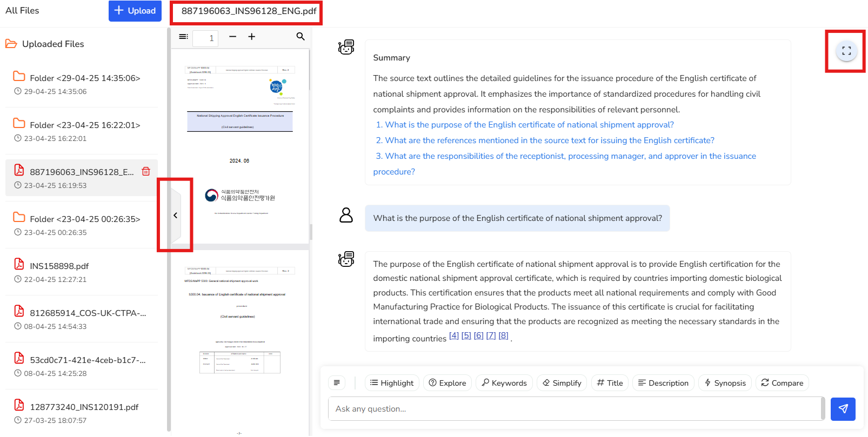The height and width of the screenshot is (437, 868).
Task: Open PDF viewer search magnifier
Action: click(301, 37)
